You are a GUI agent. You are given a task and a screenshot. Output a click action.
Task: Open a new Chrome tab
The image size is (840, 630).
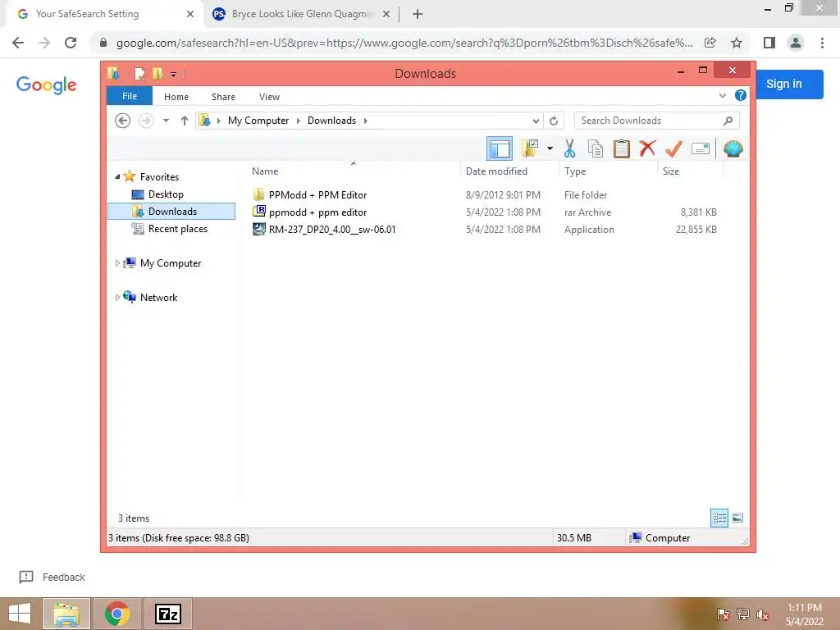(x=418, y=14)
